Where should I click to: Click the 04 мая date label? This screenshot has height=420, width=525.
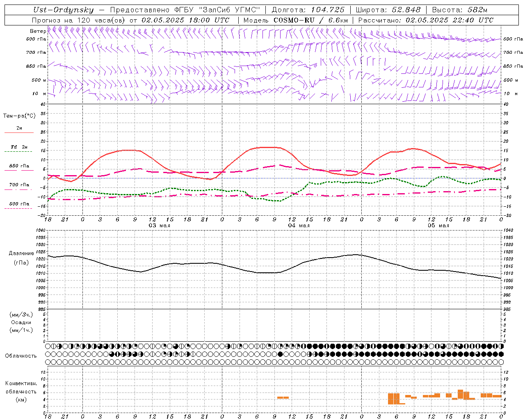pos(299,225)
